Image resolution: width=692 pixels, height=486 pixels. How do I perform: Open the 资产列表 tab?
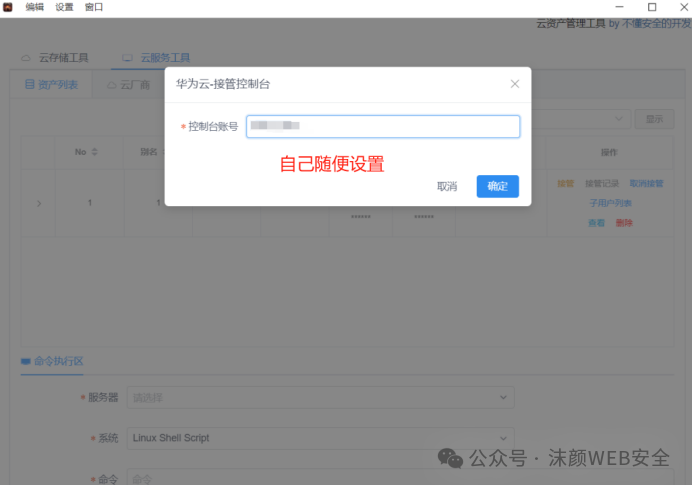pyautogui.click(x=51, y=84)
